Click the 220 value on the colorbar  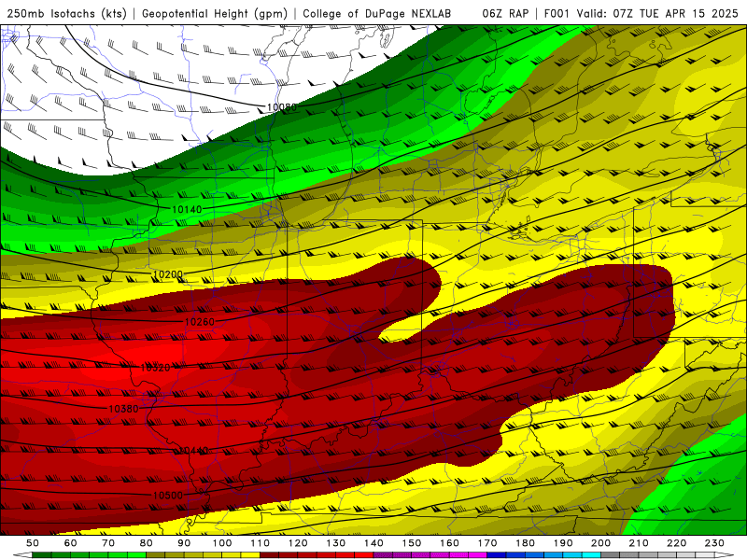(x=677, y=543)
